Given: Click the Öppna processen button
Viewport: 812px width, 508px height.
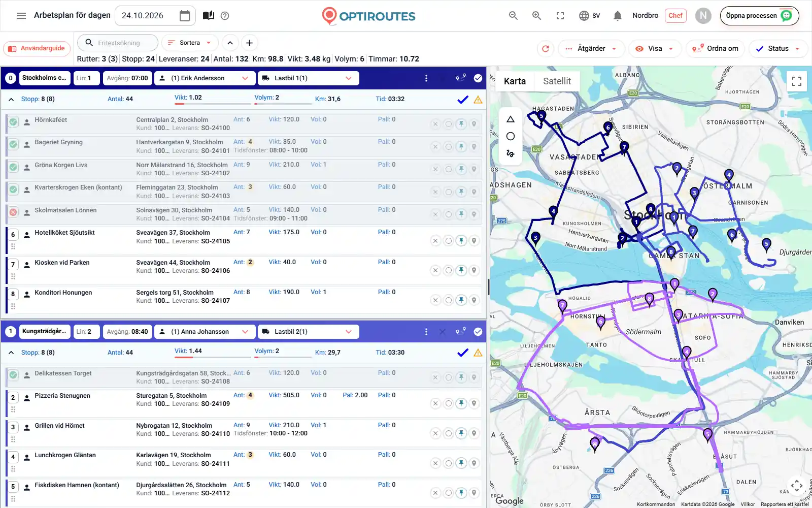Looking at the screenshot, I should [x=759, y=16].
